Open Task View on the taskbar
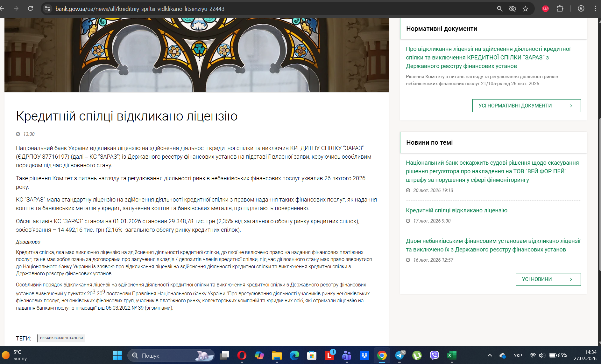 (x=224, y=355)
